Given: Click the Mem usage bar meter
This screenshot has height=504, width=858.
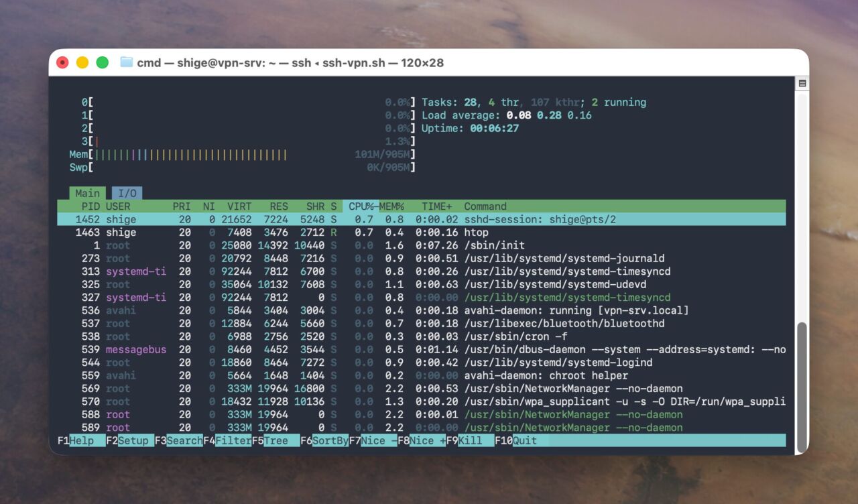Looking at the screenshot, I should click(x=242, y=155).
